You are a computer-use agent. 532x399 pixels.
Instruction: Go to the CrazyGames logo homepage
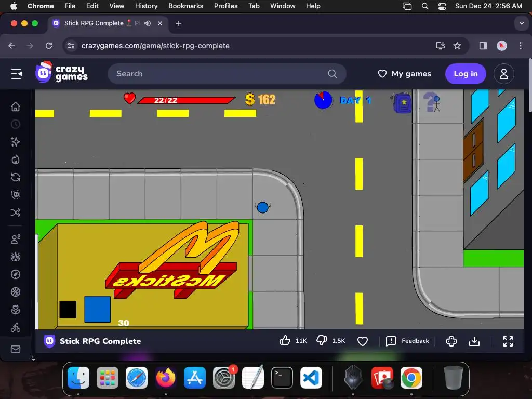click(62, 73)
